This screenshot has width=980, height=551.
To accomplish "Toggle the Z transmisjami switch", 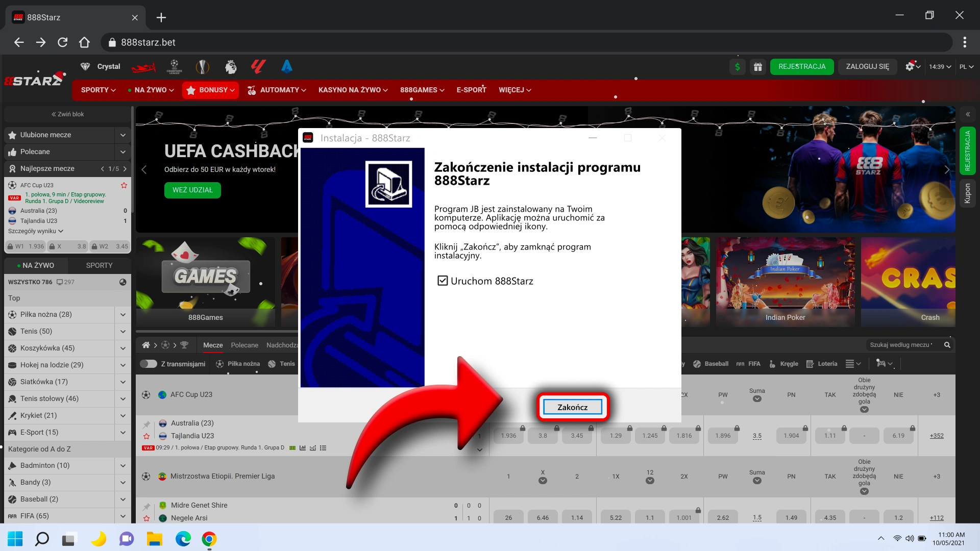I will coord(149,364).
